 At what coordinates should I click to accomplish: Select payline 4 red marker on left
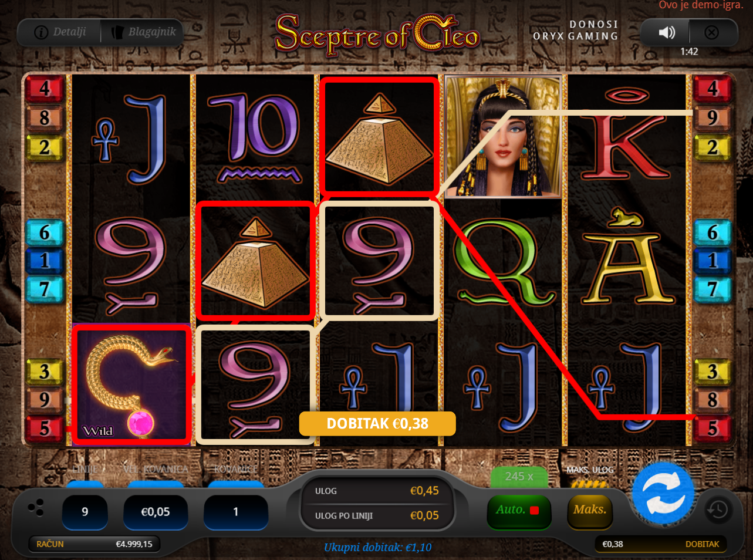click(45, 89)
